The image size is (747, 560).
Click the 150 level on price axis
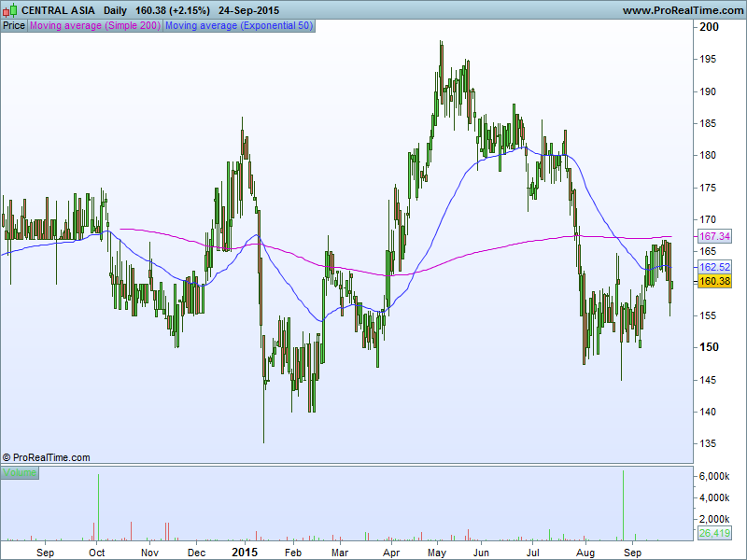[710, 347]
